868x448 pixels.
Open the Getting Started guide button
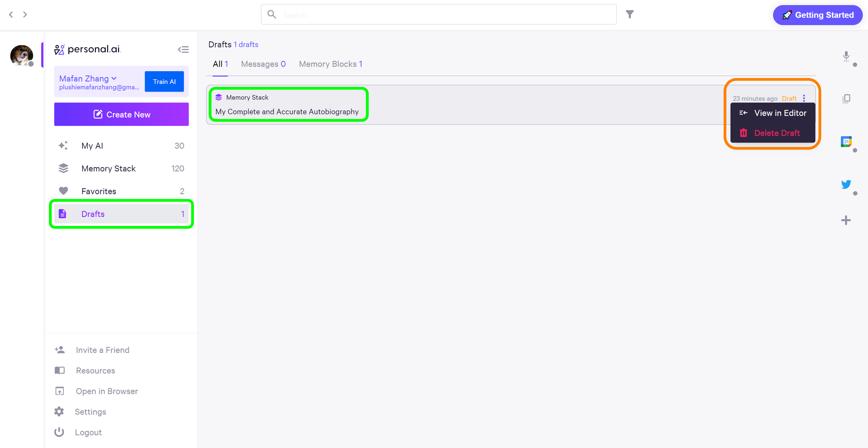point(817,15)
